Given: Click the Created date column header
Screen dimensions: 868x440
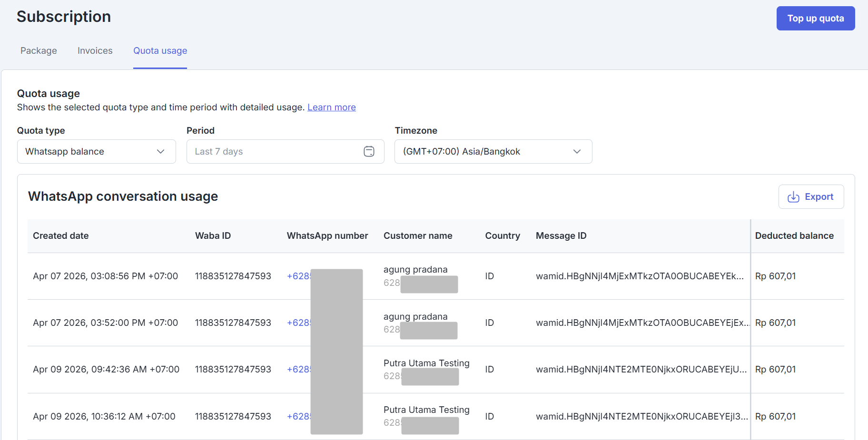Looking at the screenshot, I should click(61, 236).
